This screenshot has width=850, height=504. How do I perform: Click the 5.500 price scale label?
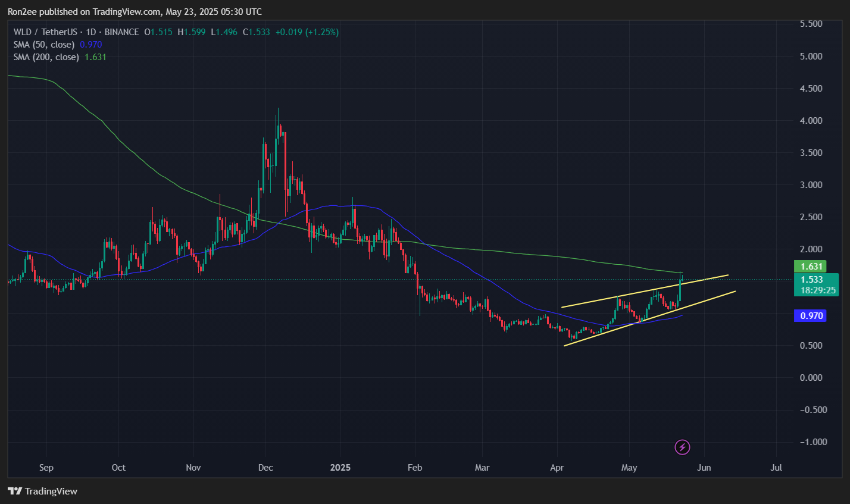pos(812,24)
